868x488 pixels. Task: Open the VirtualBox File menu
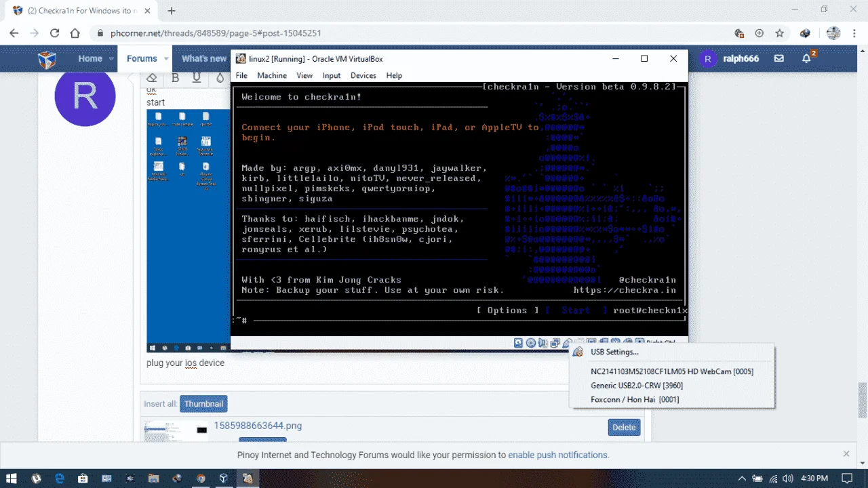[241, 75]
